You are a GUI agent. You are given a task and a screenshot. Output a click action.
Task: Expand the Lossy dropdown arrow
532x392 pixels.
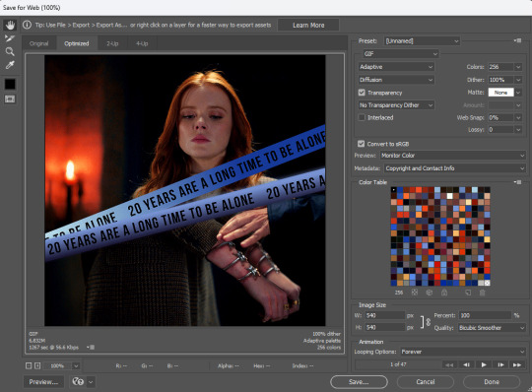point(518,130)
